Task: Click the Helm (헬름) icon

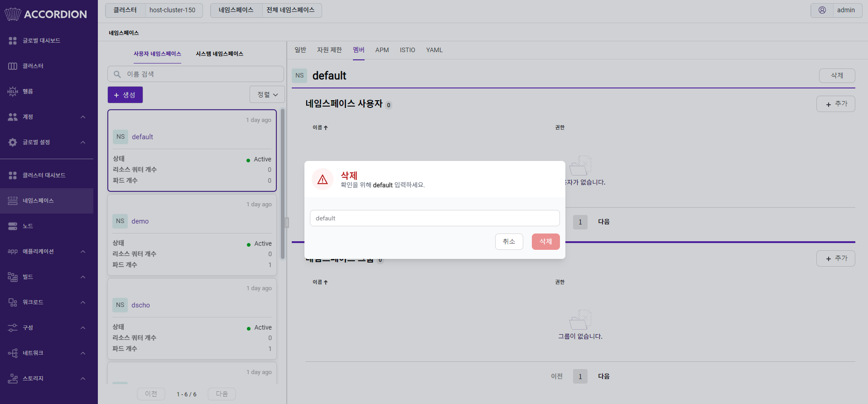Action: 13,92
